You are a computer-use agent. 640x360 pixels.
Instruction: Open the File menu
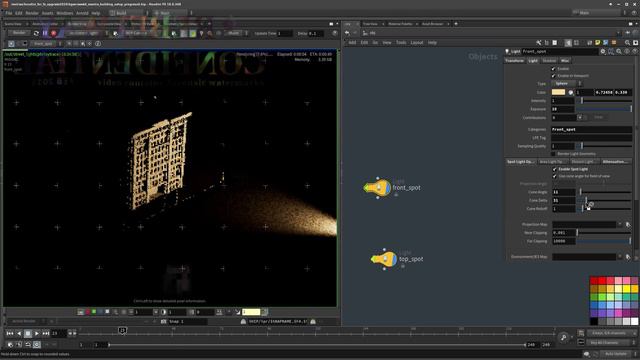point(9,13)
